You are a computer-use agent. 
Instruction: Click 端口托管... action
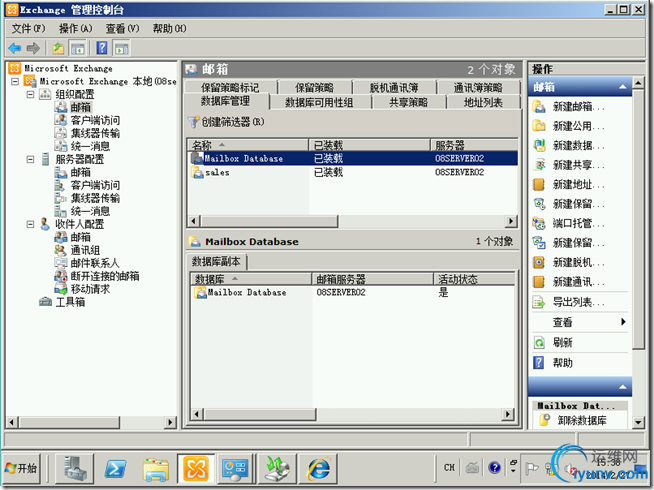coord(569,224)
